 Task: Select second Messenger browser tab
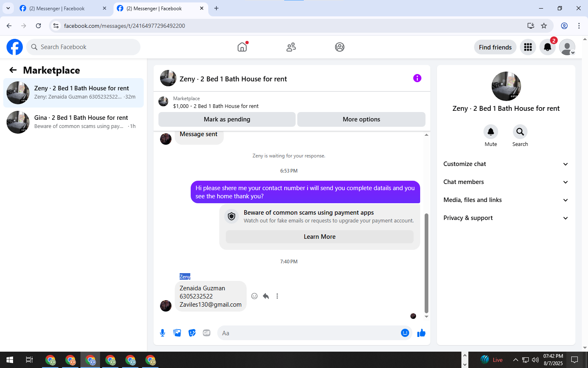coord(160,8)
